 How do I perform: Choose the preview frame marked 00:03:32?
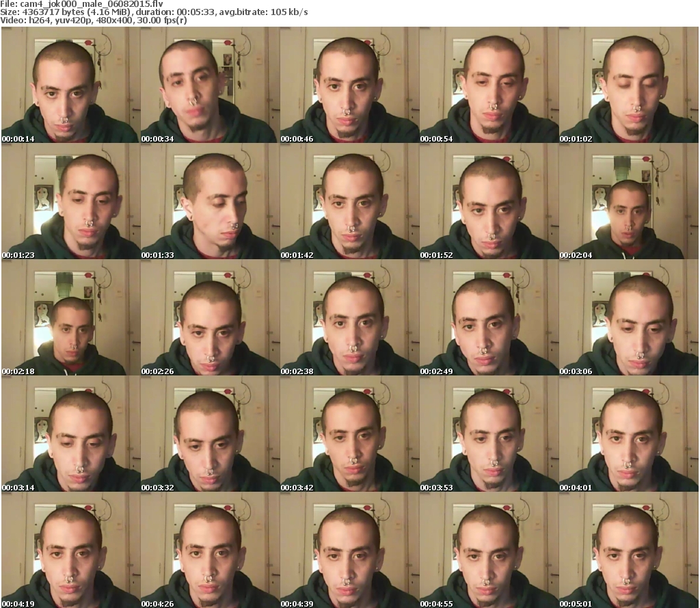click(x=210, y=434)
